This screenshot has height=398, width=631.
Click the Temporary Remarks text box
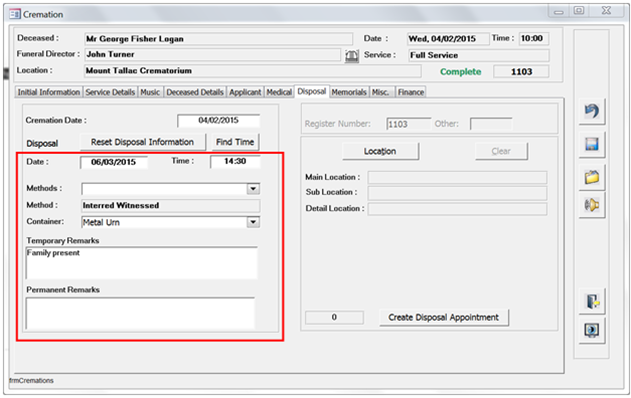tap(142, 263)
